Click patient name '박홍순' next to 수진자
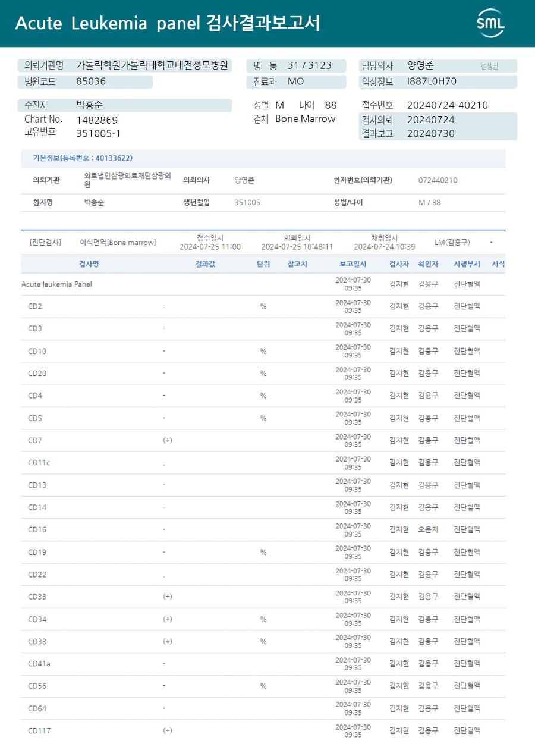535x756 pixels. coord(89,105)
